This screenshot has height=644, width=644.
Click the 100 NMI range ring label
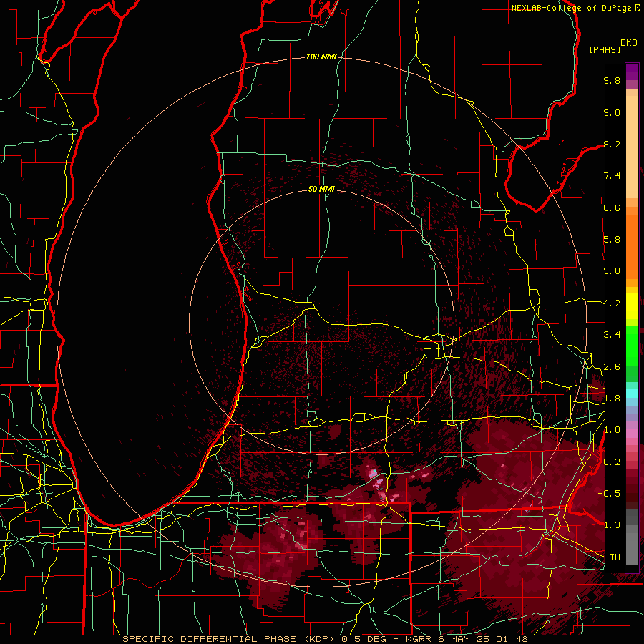[x=321, y=57]
